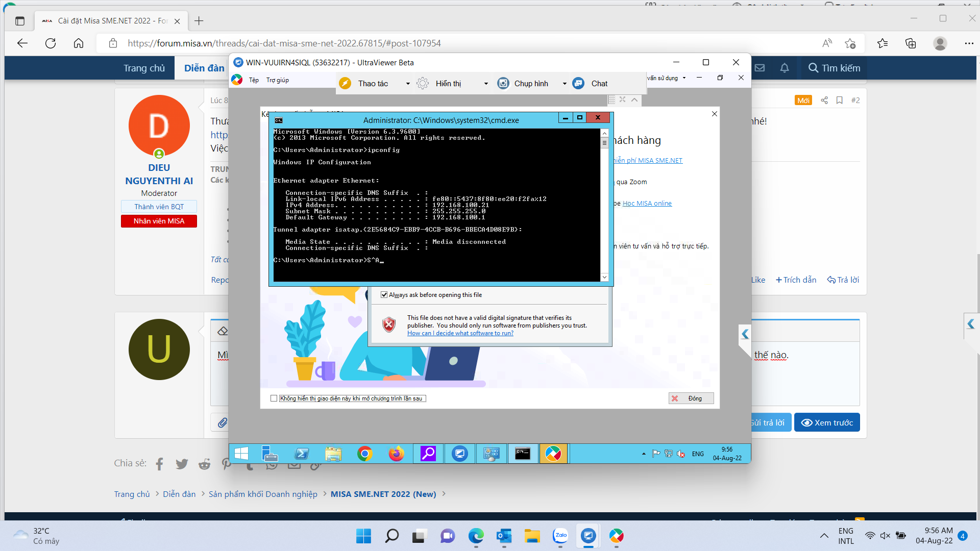Expand the Thao tác dropdown arrow

point(408,84)
